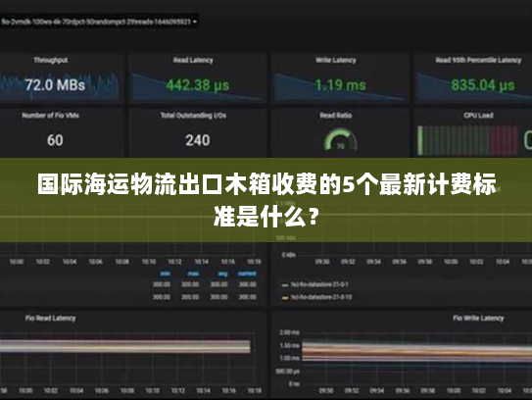The image size is (532, 400).
Task: Sort legend by the avg column
Action: [222, 274]
